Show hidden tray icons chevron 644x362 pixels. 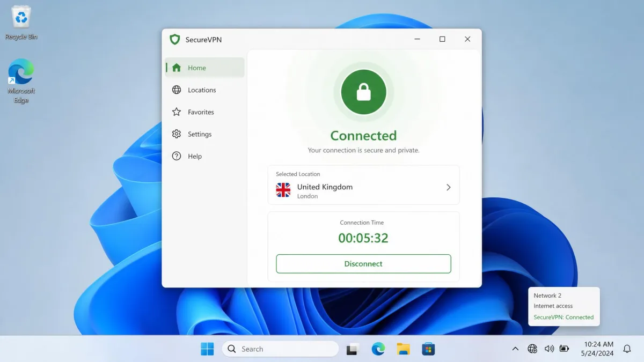click(515, 349)
